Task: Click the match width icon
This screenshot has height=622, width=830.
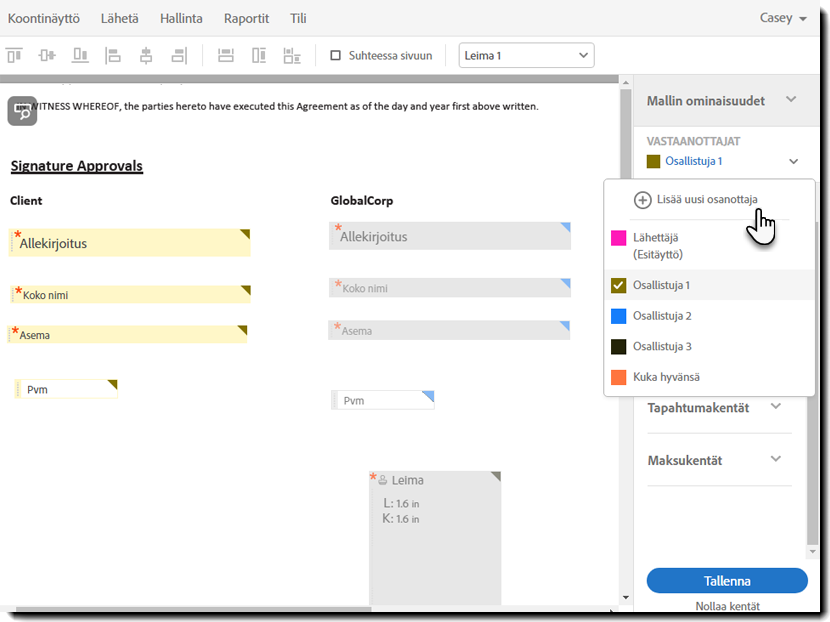Action: pos(226,55)
